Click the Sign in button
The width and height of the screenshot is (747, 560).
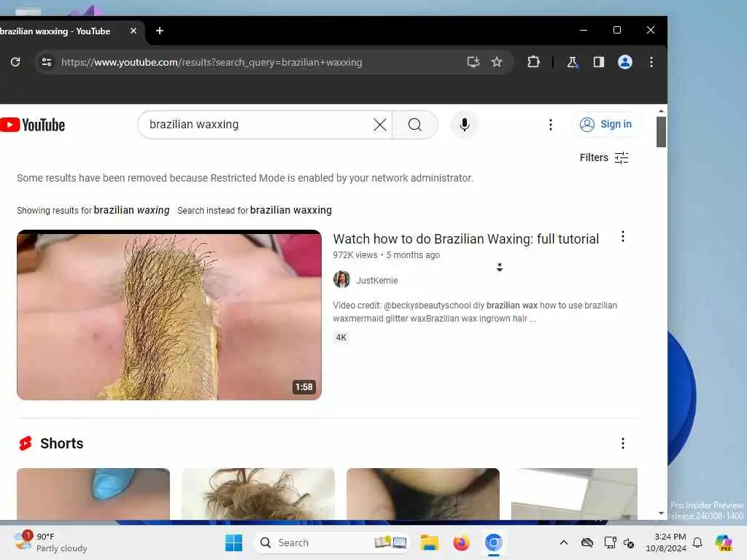pos(606,124)
